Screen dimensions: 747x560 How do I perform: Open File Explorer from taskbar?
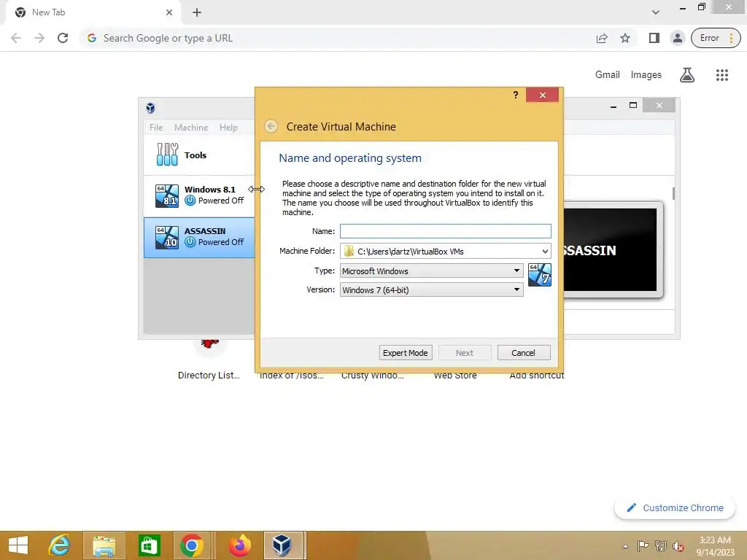point(104,545)
